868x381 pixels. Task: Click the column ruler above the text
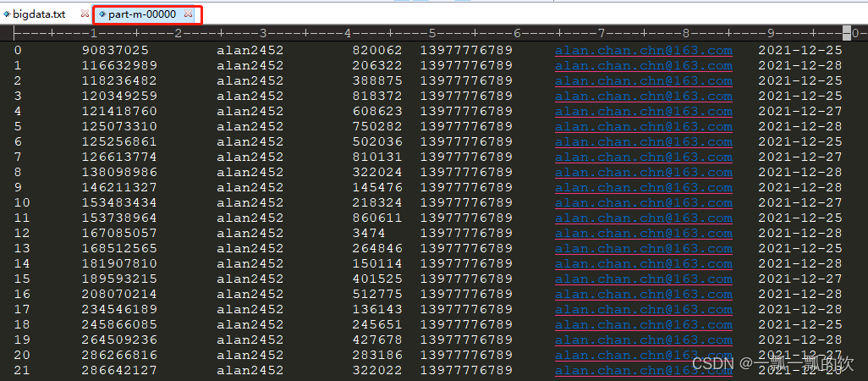pos(434,34)
